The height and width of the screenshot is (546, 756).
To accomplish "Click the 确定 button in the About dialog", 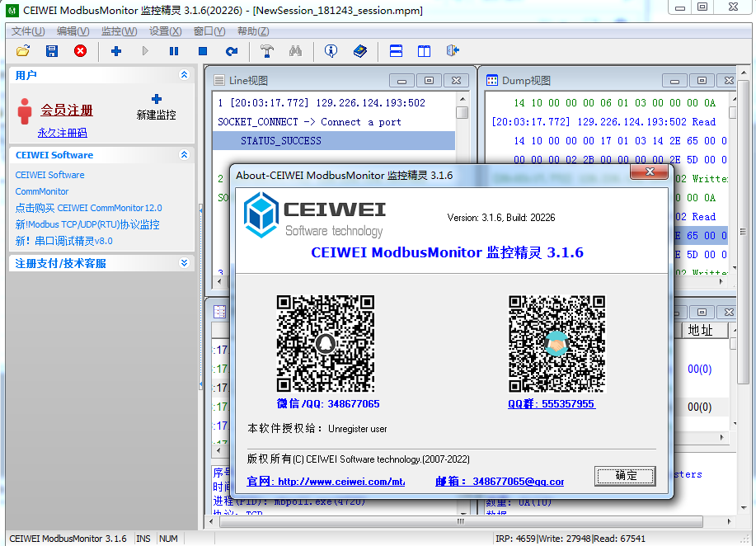I will 625,476.
